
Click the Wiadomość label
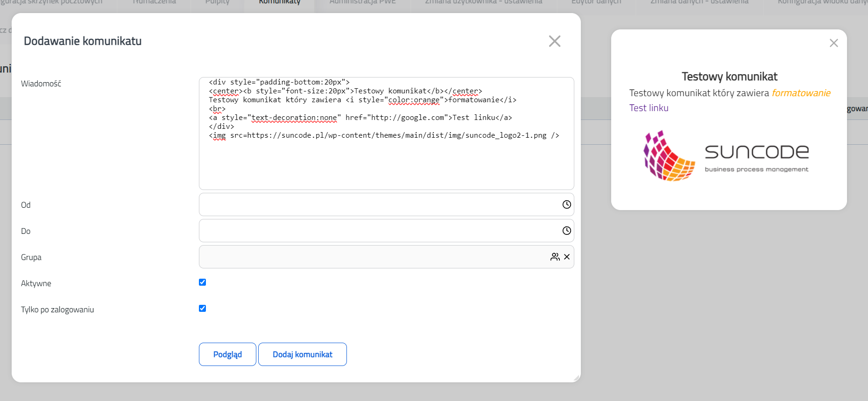pyautogui.click(x=41, y=84)
